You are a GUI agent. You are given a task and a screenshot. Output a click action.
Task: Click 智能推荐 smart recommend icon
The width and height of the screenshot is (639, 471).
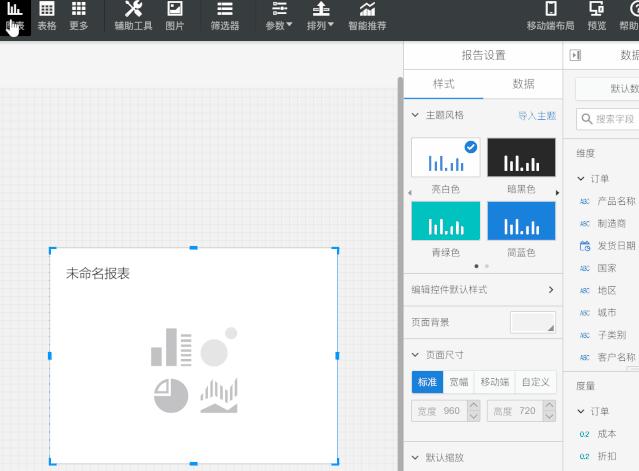(x=367, y=17)
